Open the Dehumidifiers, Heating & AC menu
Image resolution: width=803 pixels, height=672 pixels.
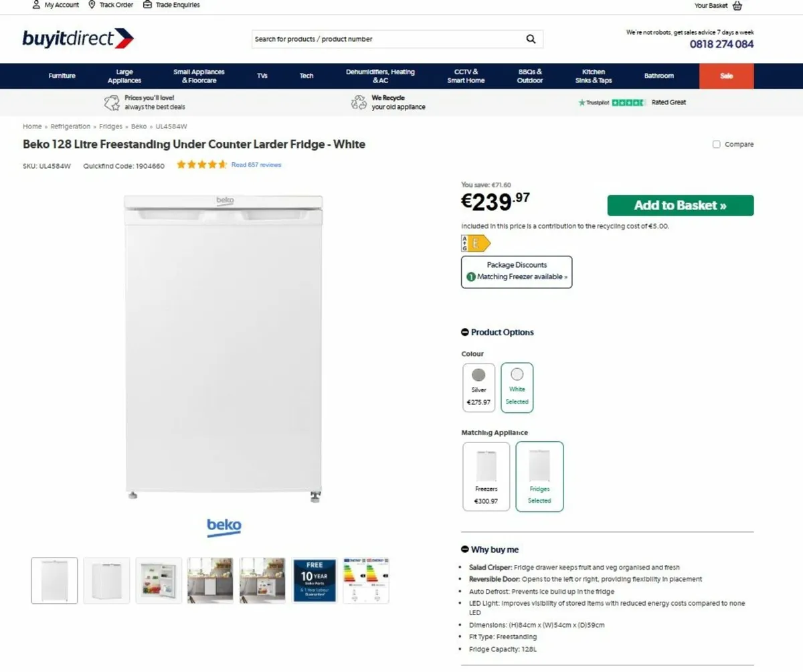(381, 76)
